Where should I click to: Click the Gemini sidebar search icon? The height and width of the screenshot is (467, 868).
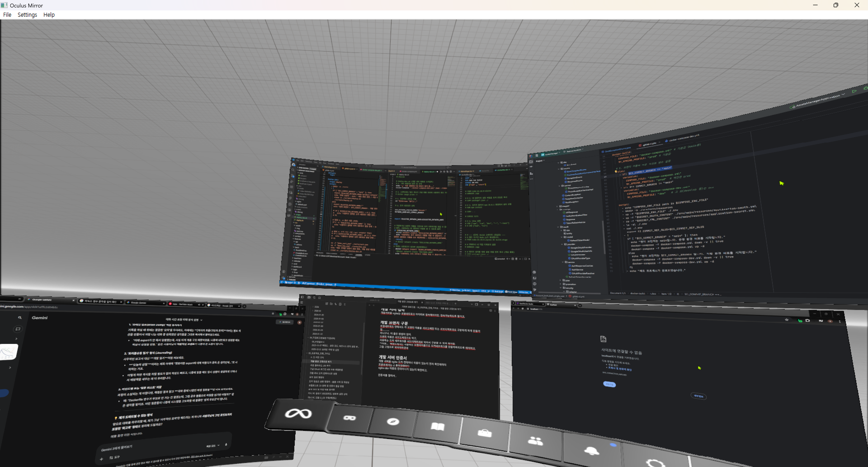[x=20, y=318]
